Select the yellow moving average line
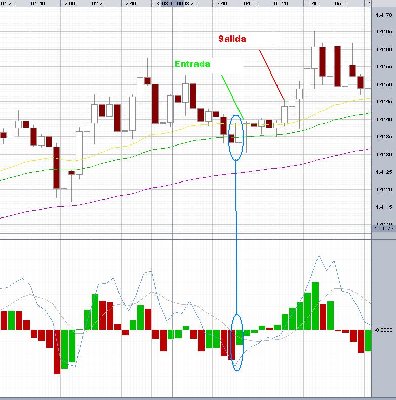This screenshot has width=396, height=400. [183, 127]
